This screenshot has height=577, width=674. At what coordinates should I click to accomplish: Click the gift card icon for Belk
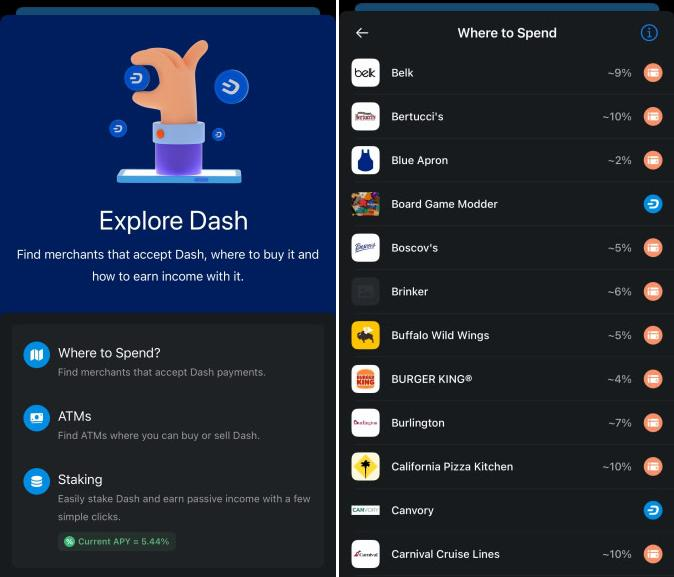653,73
